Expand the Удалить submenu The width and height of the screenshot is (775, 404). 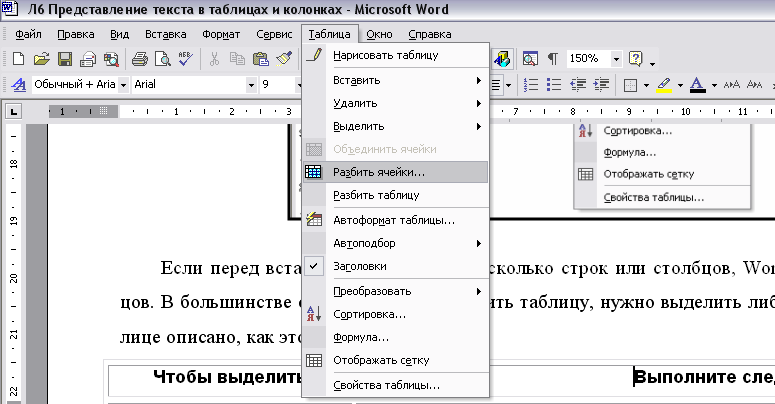pos(395,103)
